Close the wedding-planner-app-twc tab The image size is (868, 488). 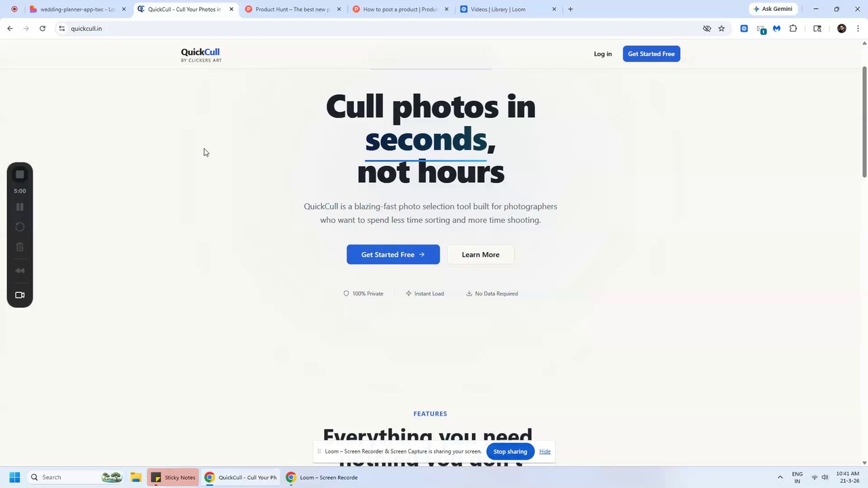click(123, 9)
